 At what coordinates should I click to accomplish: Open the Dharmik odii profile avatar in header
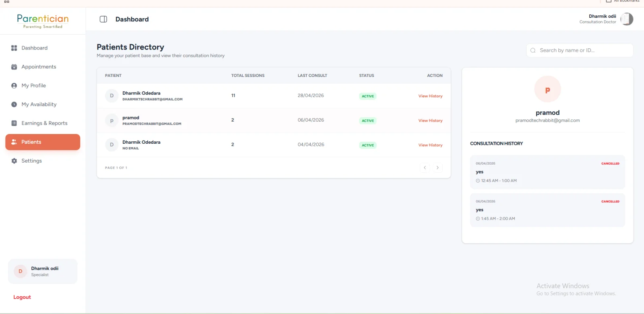click(x=627, y=19)
